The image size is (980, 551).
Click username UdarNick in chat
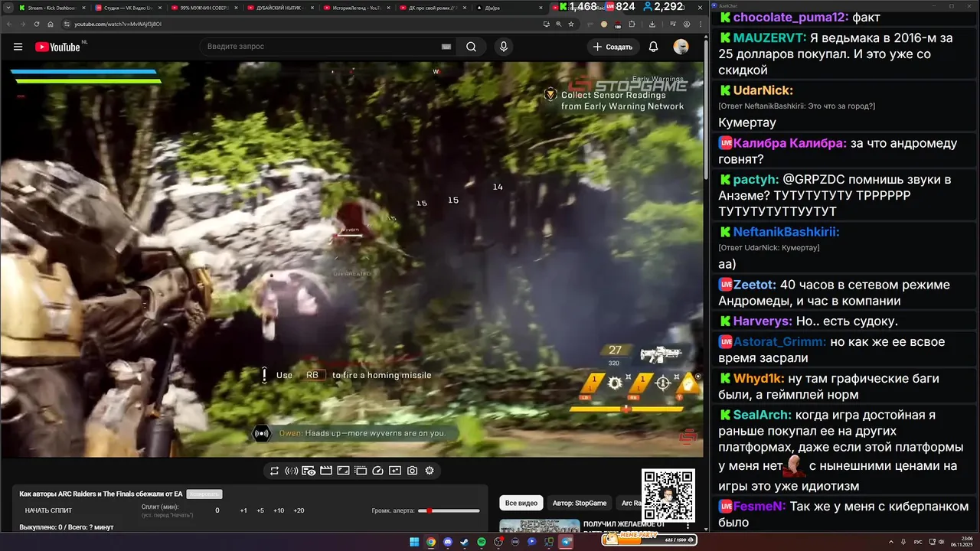click(763, 90)
